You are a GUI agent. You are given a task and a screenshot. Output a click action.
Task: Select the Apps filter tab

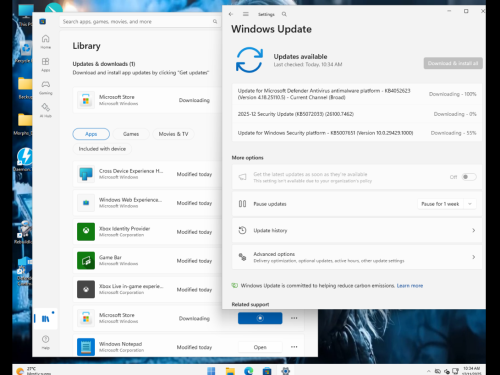[x=91, y=134]
